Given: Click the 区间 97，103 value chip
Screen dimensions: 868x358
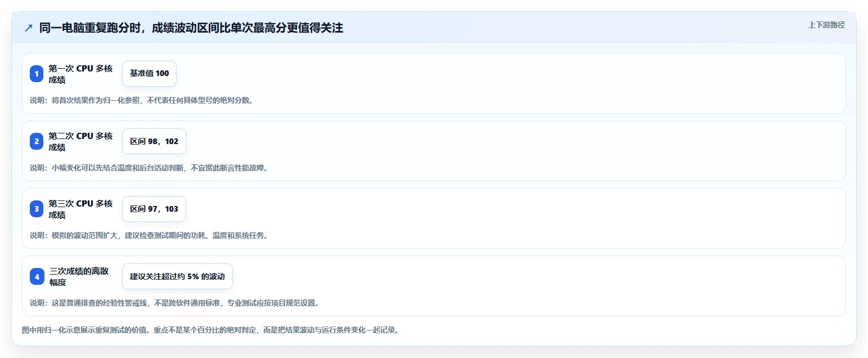Looking at the screenshot, I should [154, 209].
